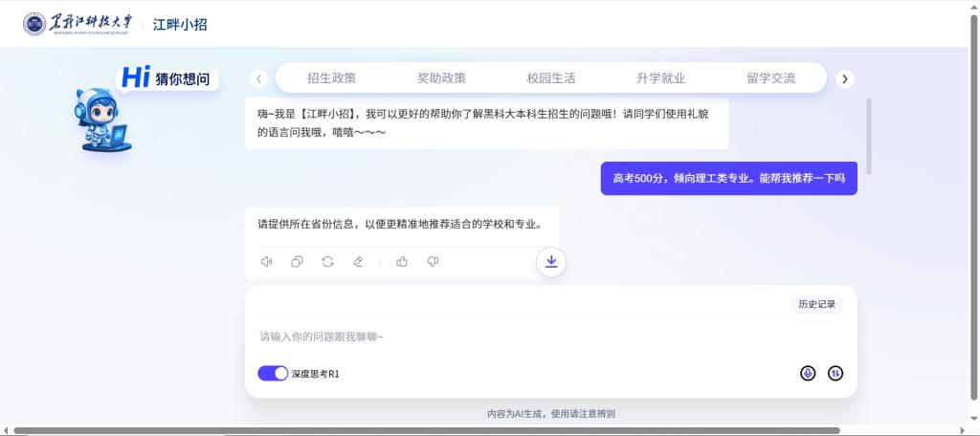
Task: Click the horizontal scrollbar at page bottom
Action: tap(426, 430)
